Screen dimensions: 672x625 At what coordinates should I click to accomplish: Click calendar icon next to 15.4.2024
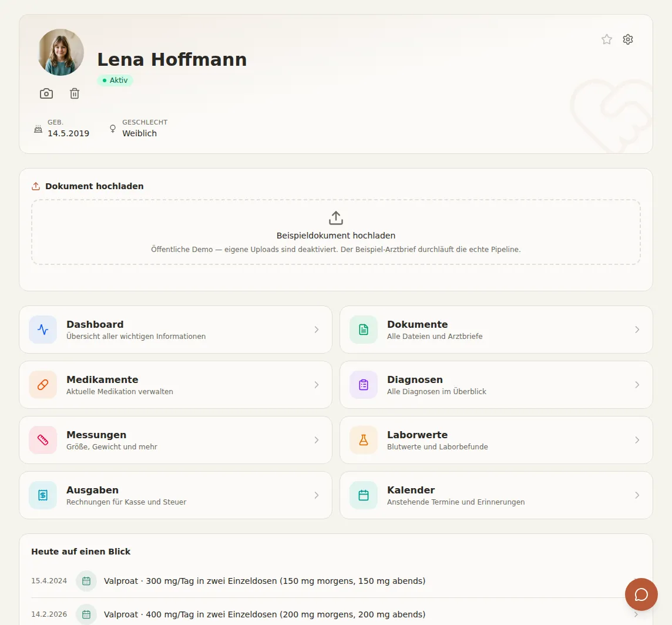click(x=86, y=581)
